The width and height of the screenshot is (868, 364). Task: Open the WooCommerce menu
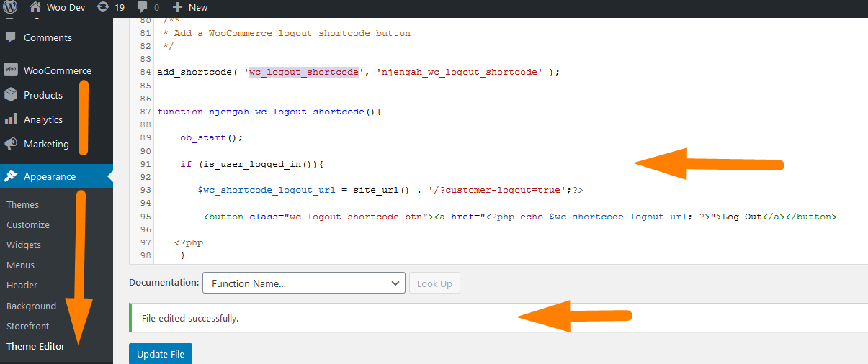[x=58, y=70]
